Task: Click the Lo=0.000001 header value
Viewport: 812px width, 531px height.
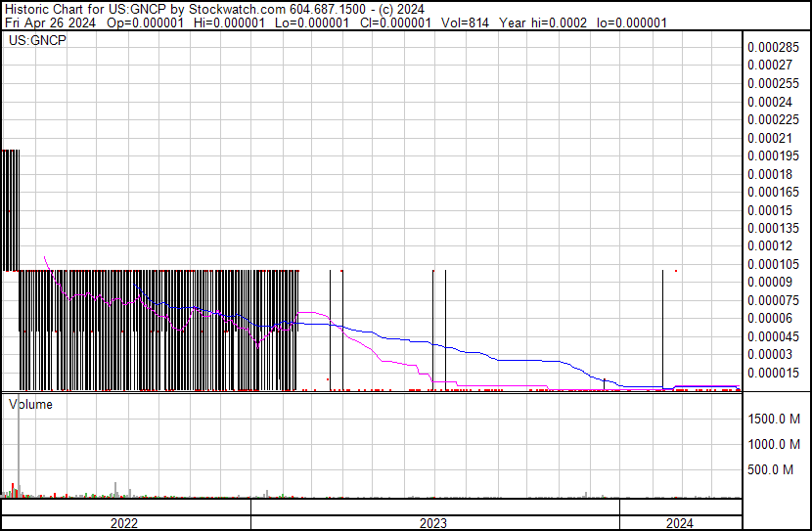Action: click(x=312, y=22)
